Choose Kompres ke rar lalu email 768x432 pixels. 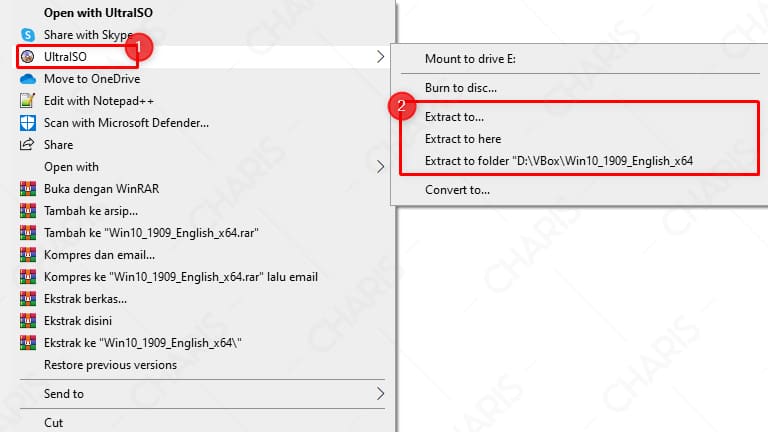pos(181,277)
